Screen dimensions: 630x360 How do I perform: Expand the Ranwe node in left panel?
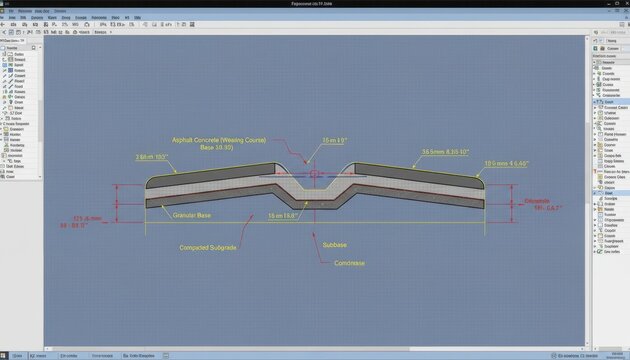(x=1, y=139)
